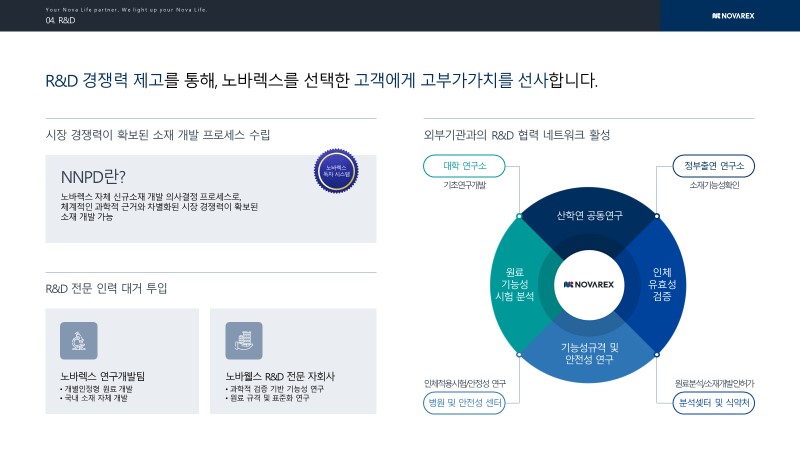Select the 정부출연 연구소 pill label
800x450 pixels.
click(x=713, y=166)
